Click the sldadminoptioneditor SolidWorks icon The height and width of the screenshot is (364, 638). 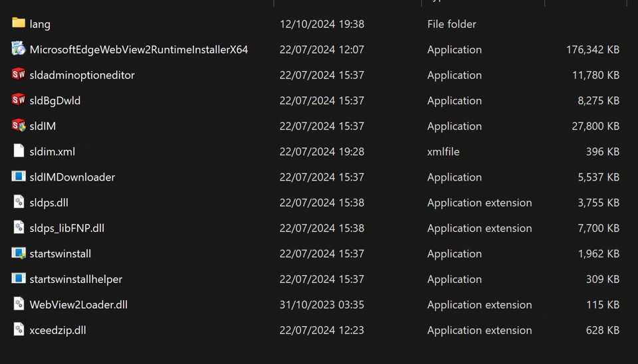(19, 74)
